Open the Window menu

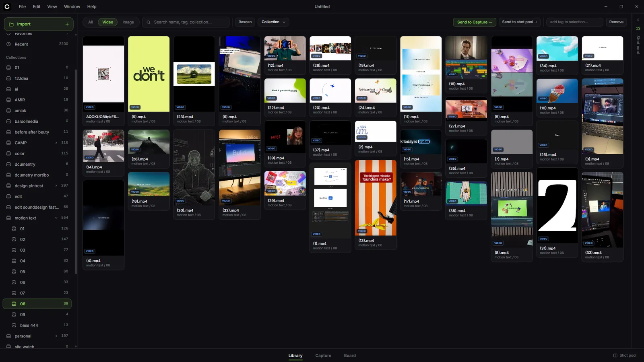click(72, 7)
